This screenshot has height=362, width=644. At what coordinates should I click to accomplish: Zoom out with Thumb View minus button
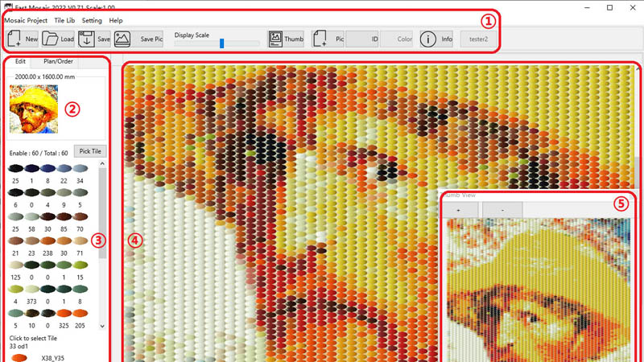(x=502, y=210)
